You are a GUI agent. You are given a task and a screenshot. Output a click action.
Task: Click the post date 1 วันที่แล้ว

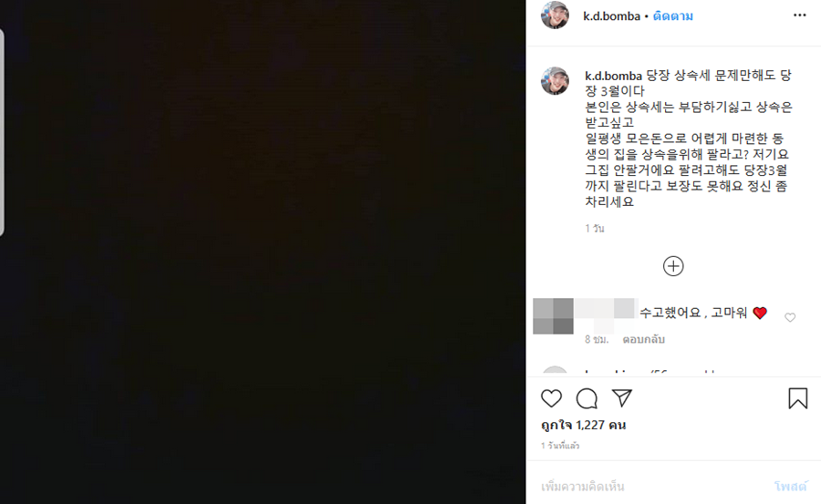[x=560, y=446]
